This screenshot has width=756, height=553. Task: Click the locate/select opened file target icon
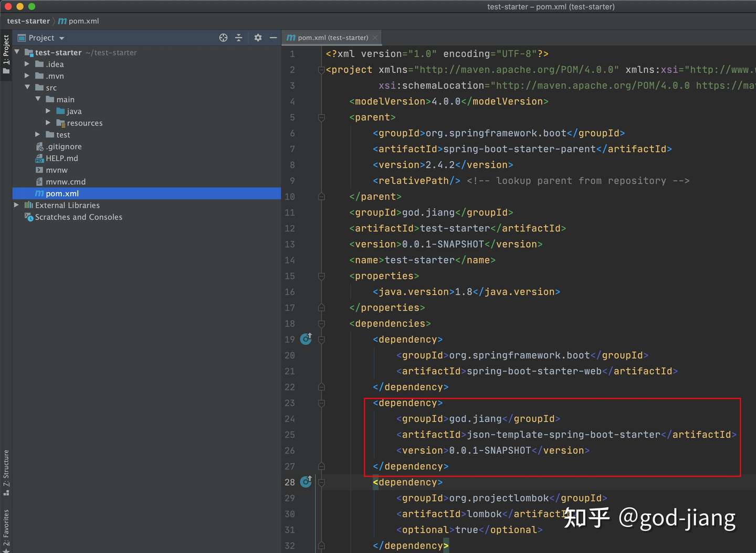click(223, 38)
